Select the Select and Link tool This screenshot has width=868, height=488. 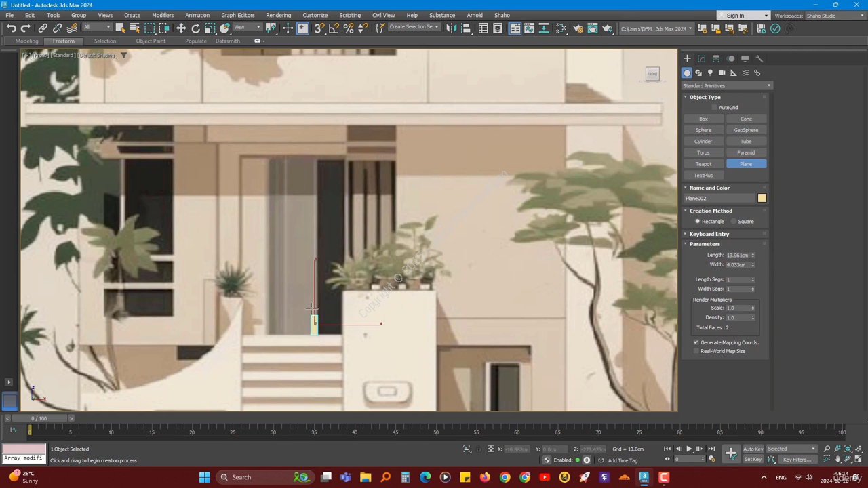43,28
